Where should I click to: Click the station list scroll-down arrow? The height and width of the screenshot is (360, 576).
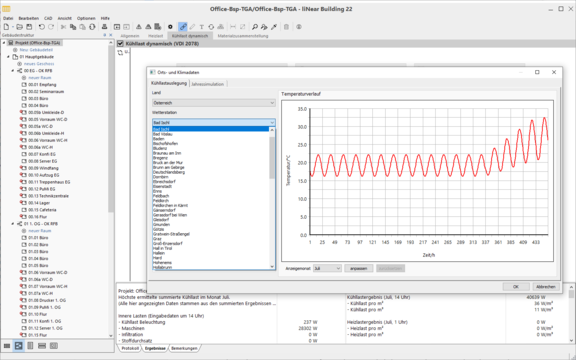pyautogui.click(x=272, y=267)
